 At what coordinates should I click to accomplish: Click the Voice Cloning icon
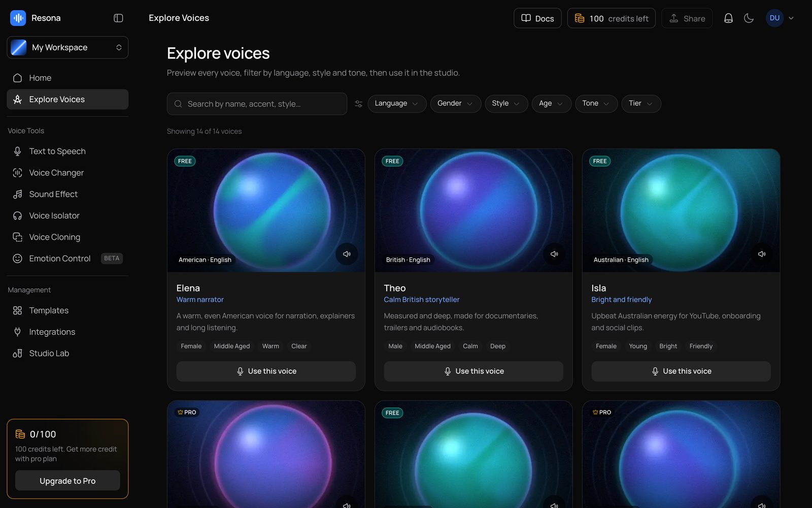[x=17, y=237]
